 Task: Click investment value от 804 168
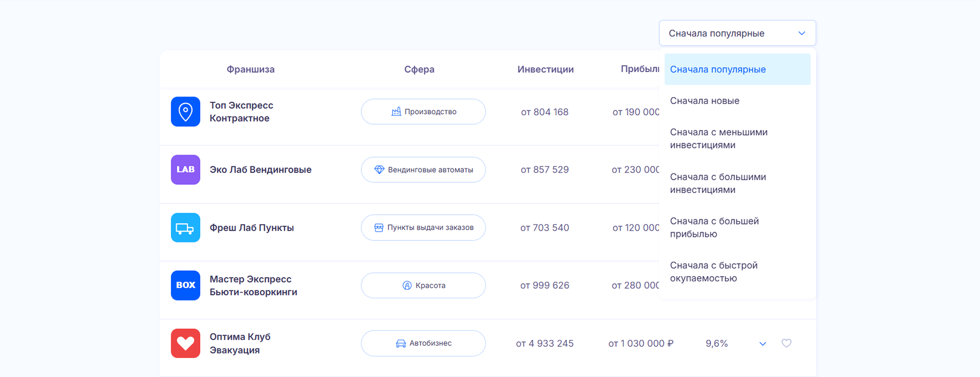click(x=544, y=112)
